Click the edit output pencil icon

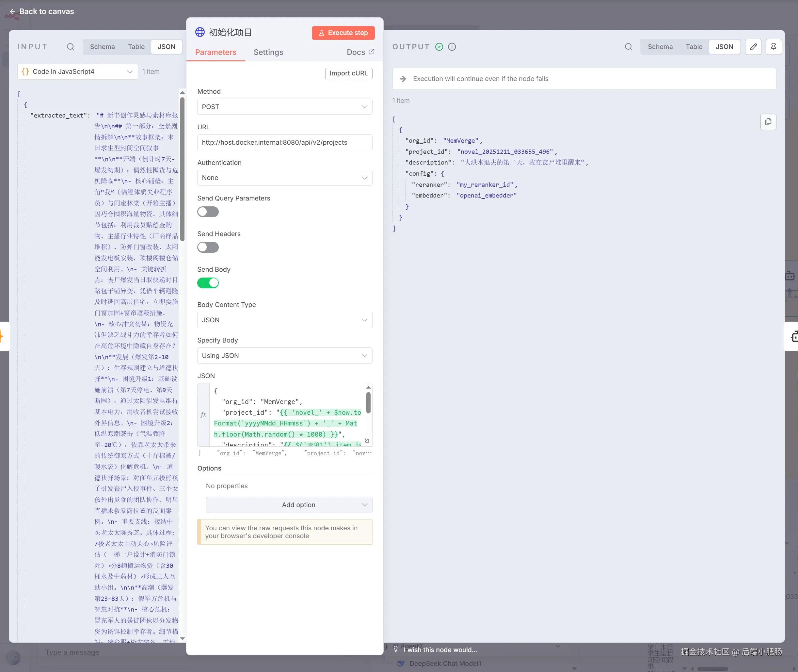pyautogui.click(x=753, y=47)
